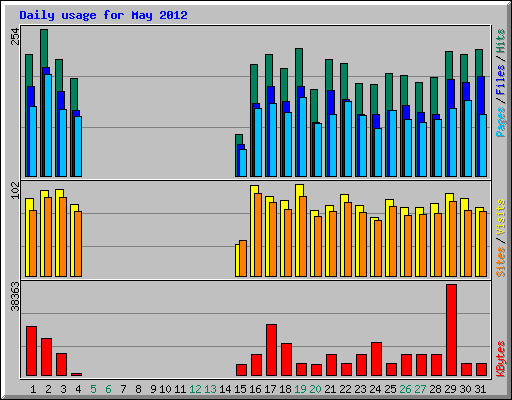The image size is (512, 400).
Task: Click day 18 on the x-axis
Action: (285, 389)
